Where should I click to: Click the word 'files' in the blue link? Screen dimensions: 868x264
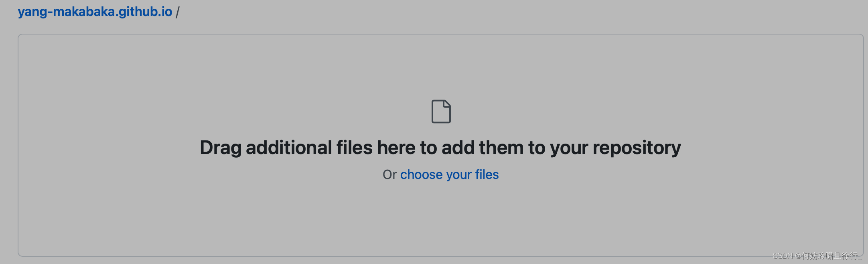point(487,175)
